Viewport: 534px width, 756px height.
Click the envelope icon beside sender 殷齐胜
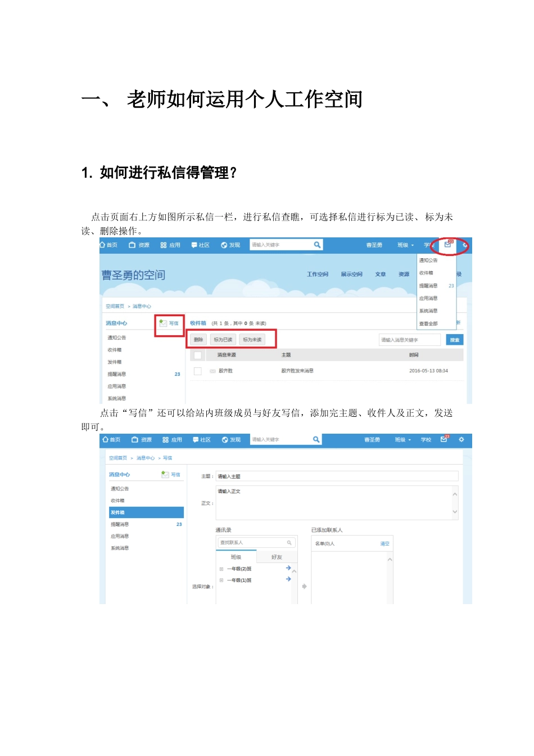(x=213, y=371)
